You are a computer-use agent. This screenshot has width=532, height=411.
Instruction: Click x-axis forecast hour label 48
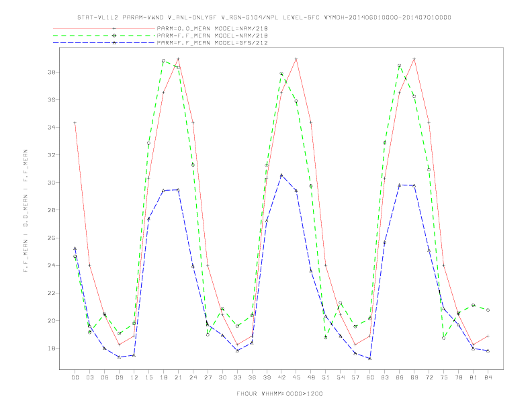pos(311,377)
